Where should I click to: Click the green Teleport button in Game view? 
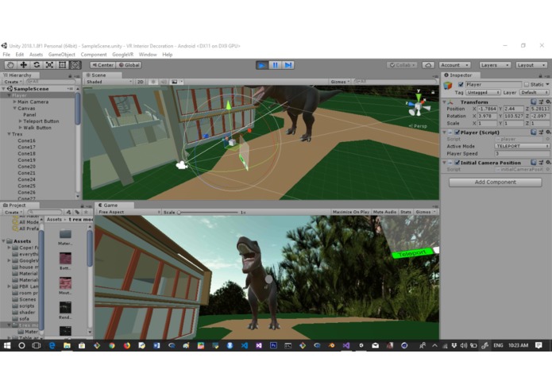pyautogui.click(x=412, y=253)
